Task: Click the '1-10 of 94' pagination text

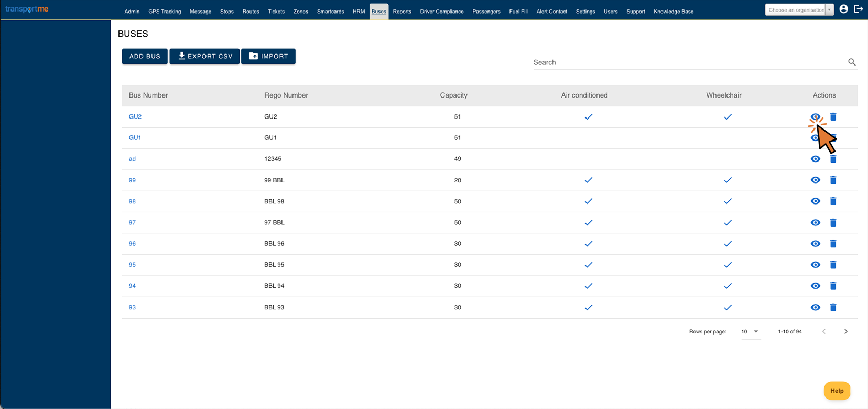Action: pyautogui.click(x=790, y=331)
